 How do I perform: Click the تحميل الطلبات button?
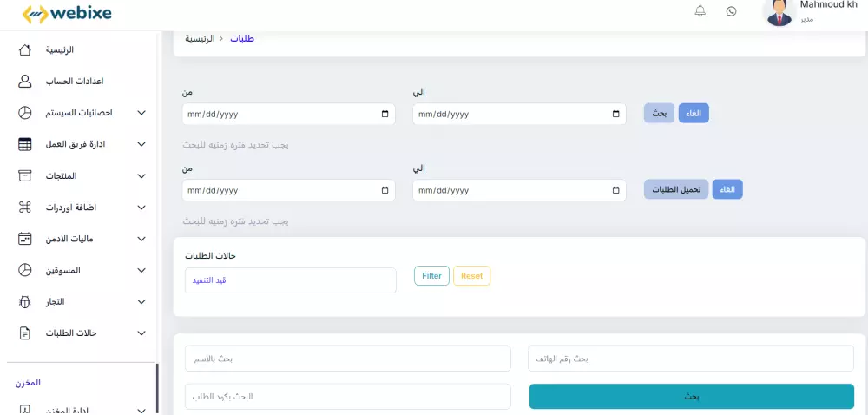(x=676, y=189)
